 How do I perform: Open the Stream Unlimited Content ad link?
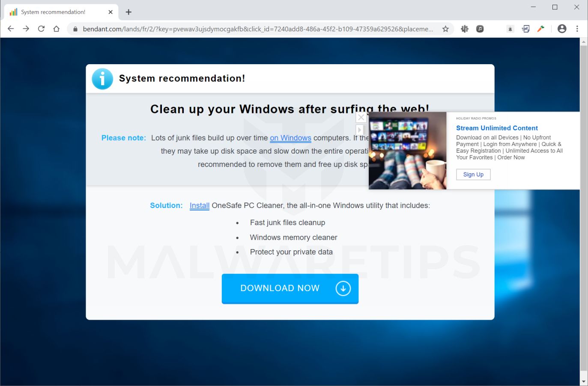[x=497, y=128]
